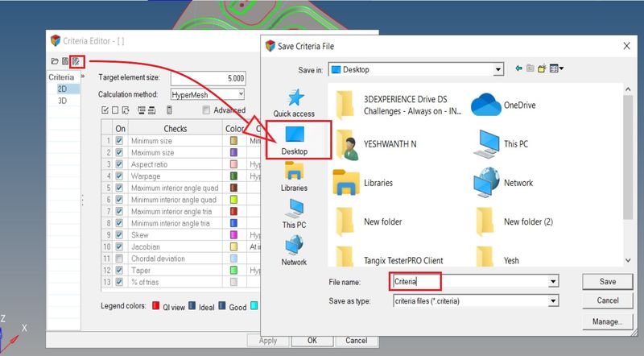
Task: Click the Manage... button
Action: 608,321
